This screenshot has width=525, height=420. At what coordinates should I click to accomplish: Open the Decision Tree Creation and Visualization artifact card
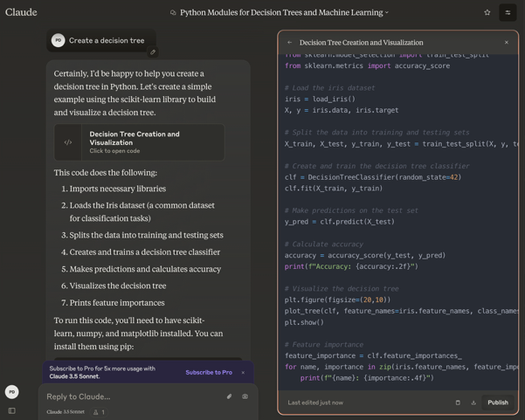point(139,142)
